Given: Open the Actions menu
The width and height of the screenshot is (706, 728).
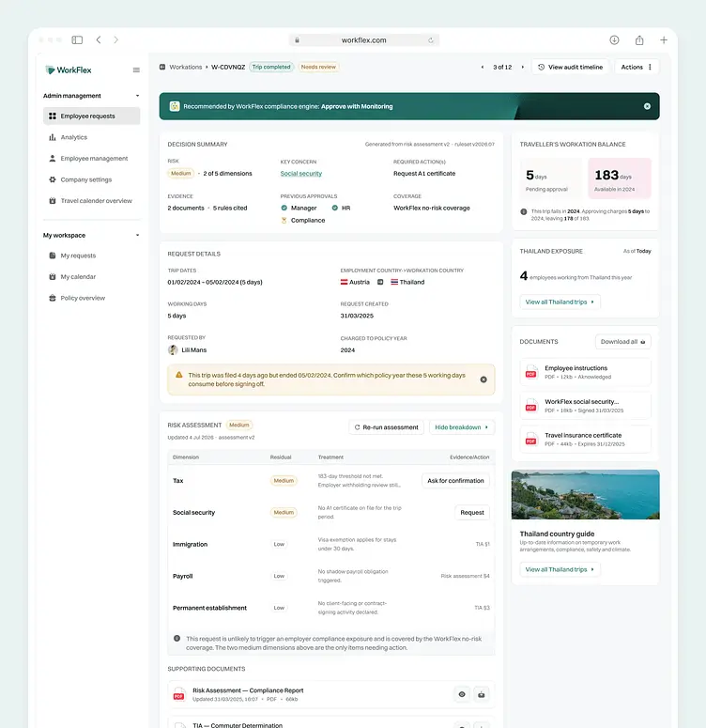Looking at the screenshot, I should point(637,68).
